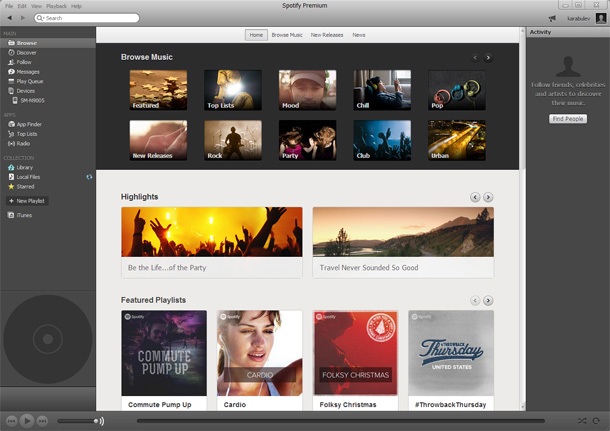Click the back navigation arrow
This screenshot has height=431, width=610.
(9, 18)
